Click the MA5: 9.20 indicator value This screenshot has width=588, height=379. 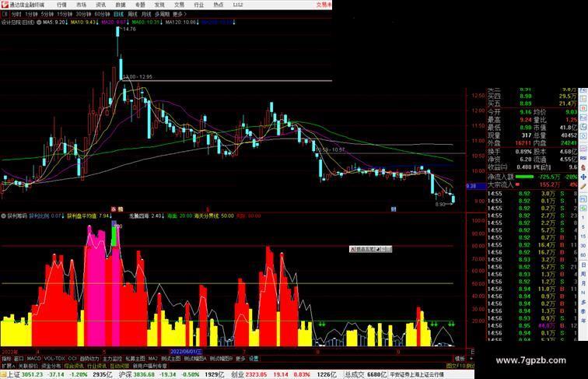point(55,23)
